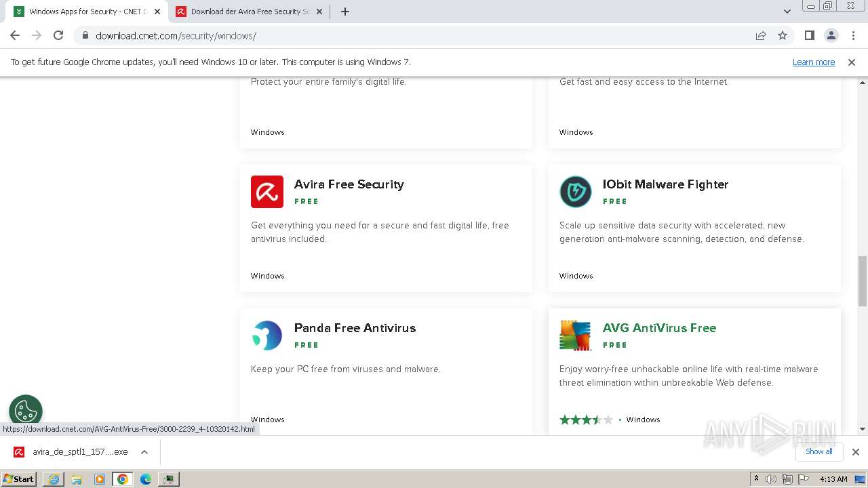Click the scrollbar down arrow
Screen dimensions: 868x488
tap(863, 429)
